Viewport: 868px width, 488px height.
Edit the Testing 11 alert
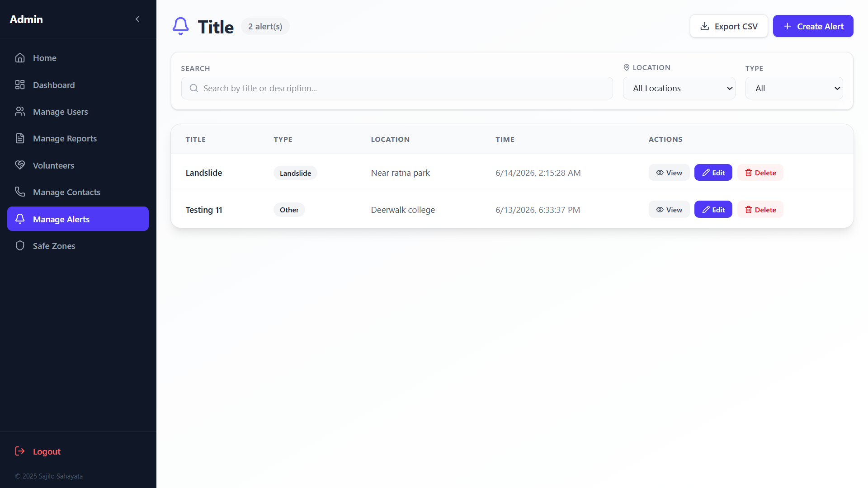coord(713,210)
